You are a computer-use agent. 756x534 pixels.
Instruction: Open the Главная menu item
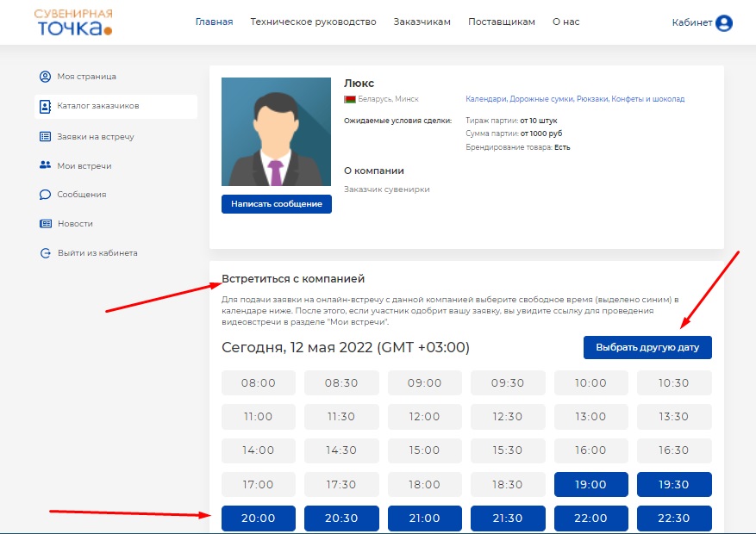coord(214,22)
